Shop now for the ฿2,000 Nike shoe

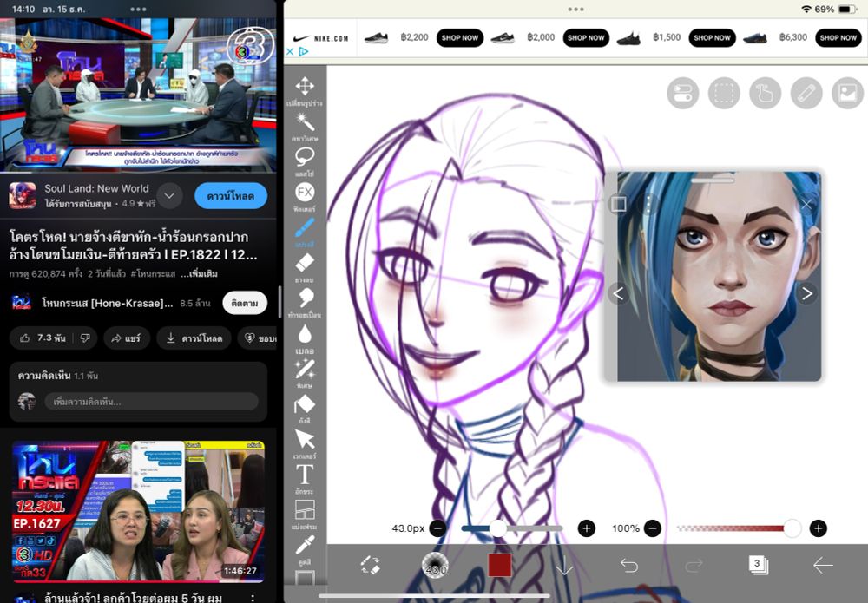click(586, 37)
